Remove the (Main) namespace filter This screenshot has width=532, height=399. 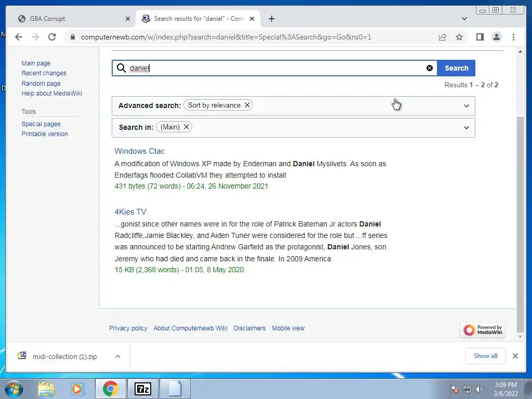[x=187, y=127]
